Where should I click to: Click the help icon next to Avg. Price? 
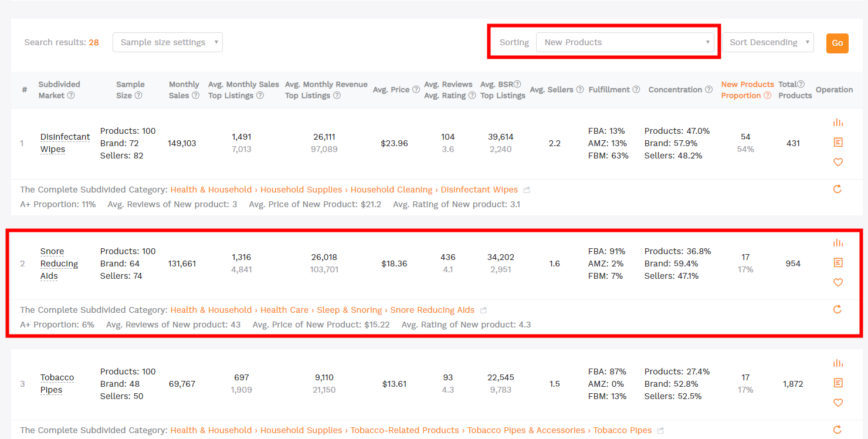point(416,90)
